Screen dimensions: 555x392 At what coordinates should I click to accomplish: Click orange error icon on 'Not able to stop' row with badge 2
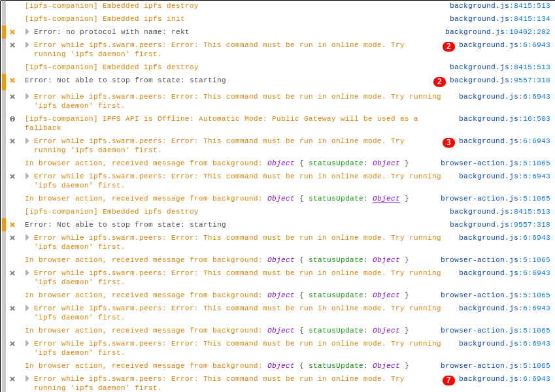tap(12, 80)
